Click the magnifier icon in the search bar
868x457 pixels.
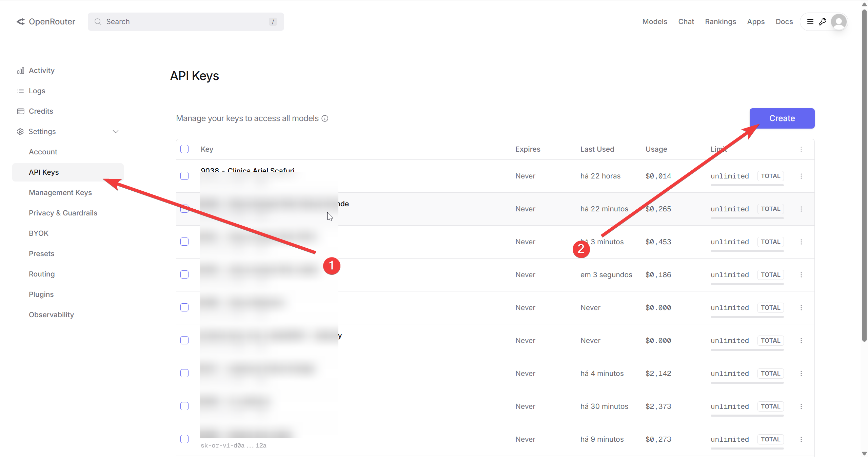(98, 22)
